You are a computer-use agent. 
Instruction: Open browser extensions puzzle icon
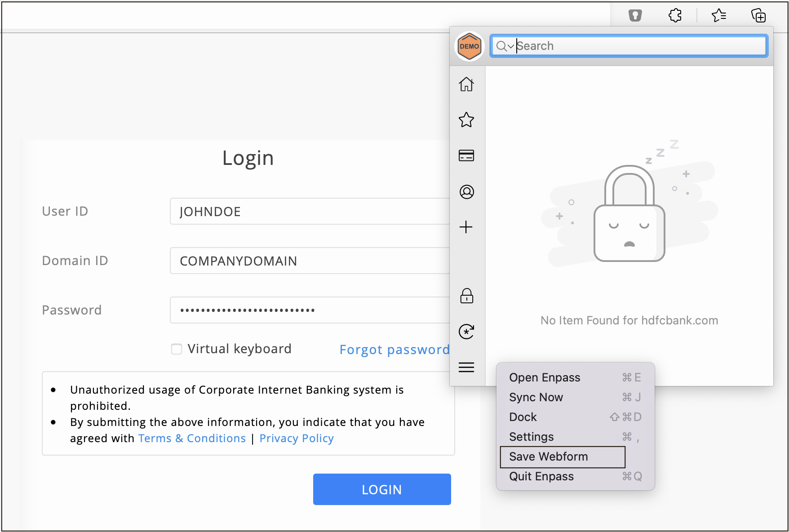[675, 16]
